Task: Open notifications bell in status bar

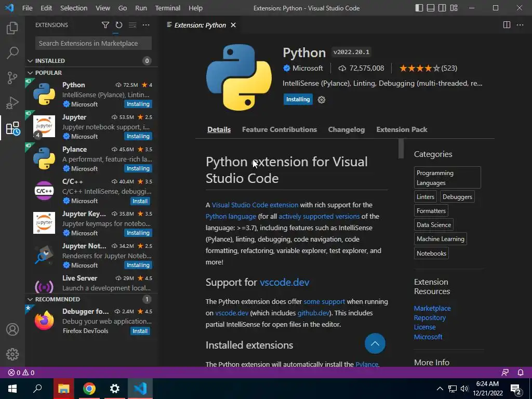Action: click(x=521, y=373)
